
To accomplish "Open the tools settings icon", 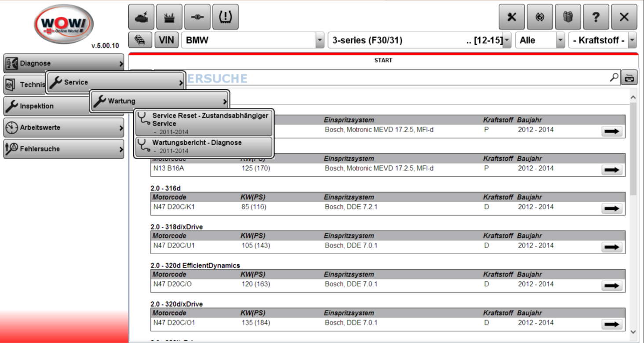I will click(x=512, y=17).
